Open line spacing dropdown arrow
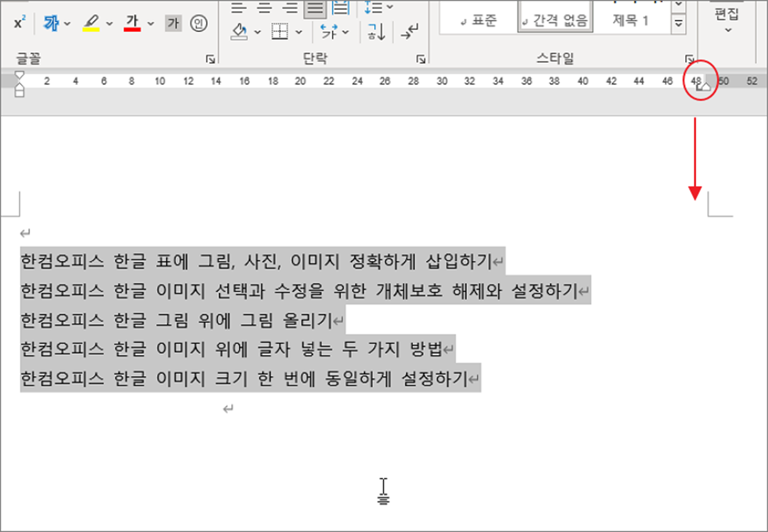This screenshot has width=768, height=532. tap(390, 7)
